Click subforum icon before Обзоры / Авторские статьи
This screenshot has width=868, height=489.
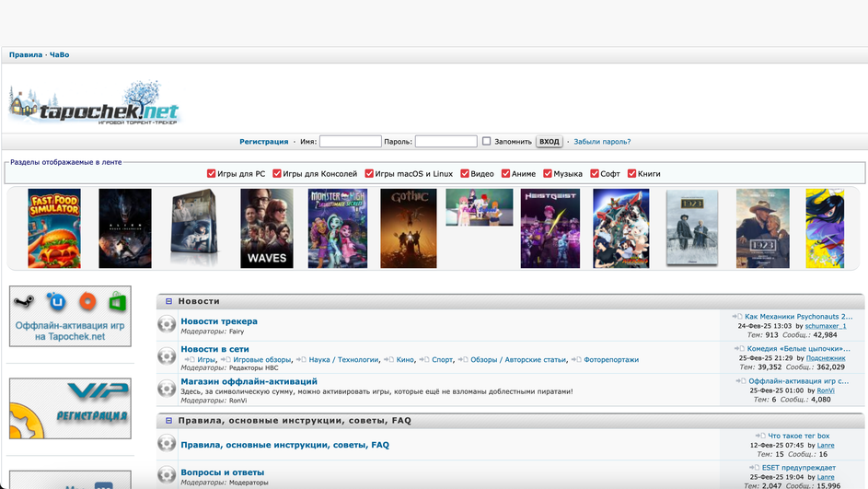[x=463, y=360]
